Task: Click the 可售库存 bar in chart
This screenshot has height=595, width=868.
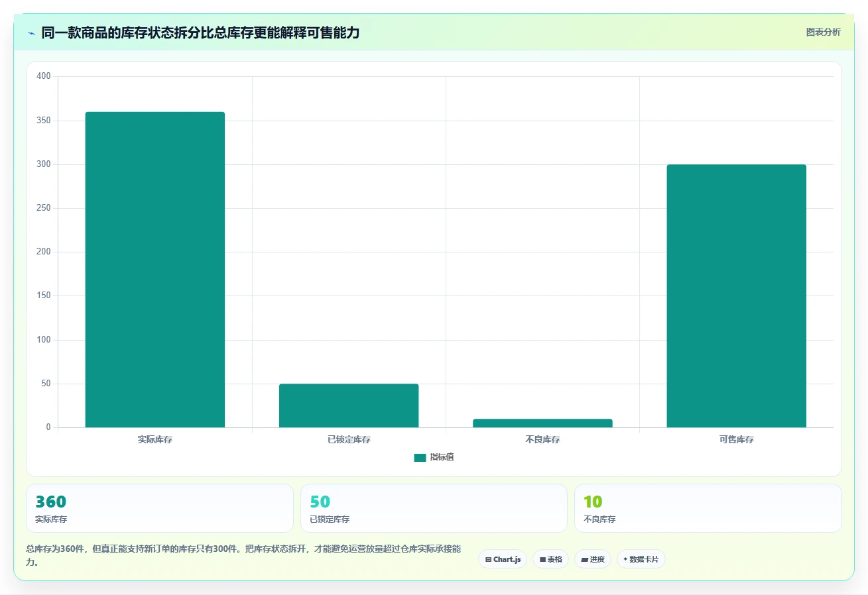Action: [736, 296]
